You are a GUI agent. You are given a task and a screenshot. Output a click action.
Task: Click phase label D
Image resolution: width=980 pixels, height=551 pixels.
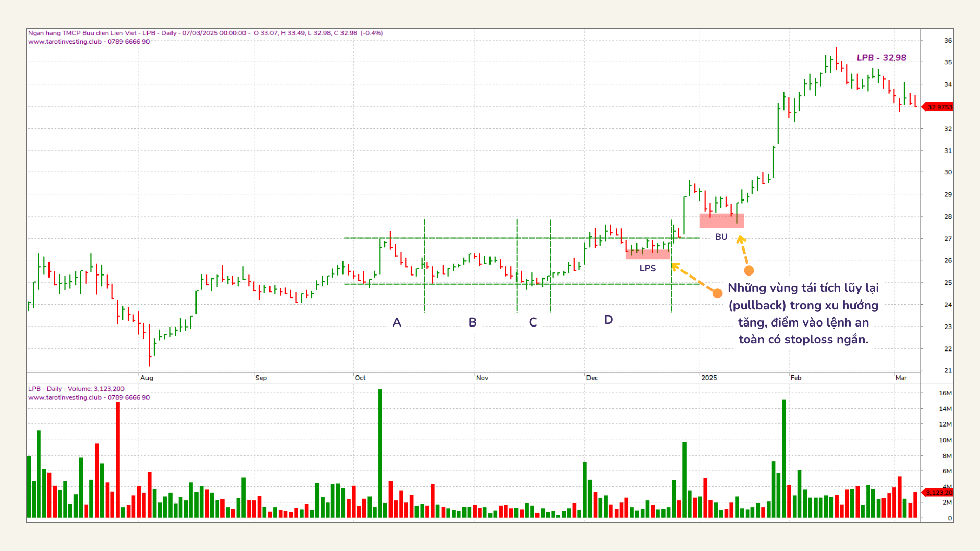click(x=608, y=320)
